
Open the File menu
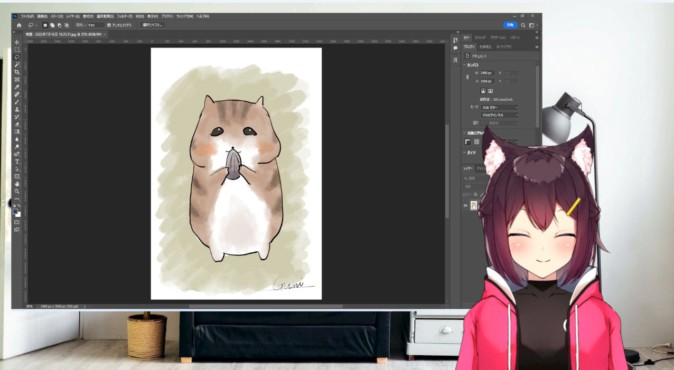point(28,16)
